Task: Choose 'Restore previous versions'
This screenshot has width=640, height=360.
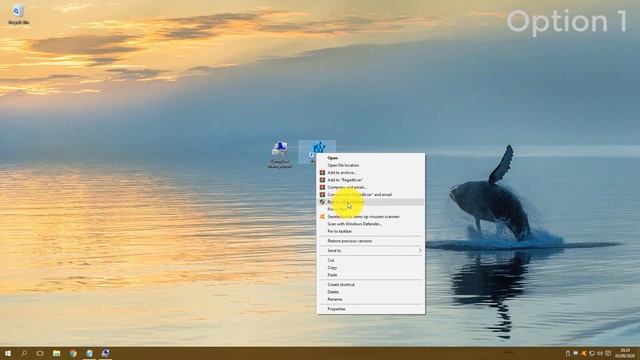Action: [x=371, y=241]
